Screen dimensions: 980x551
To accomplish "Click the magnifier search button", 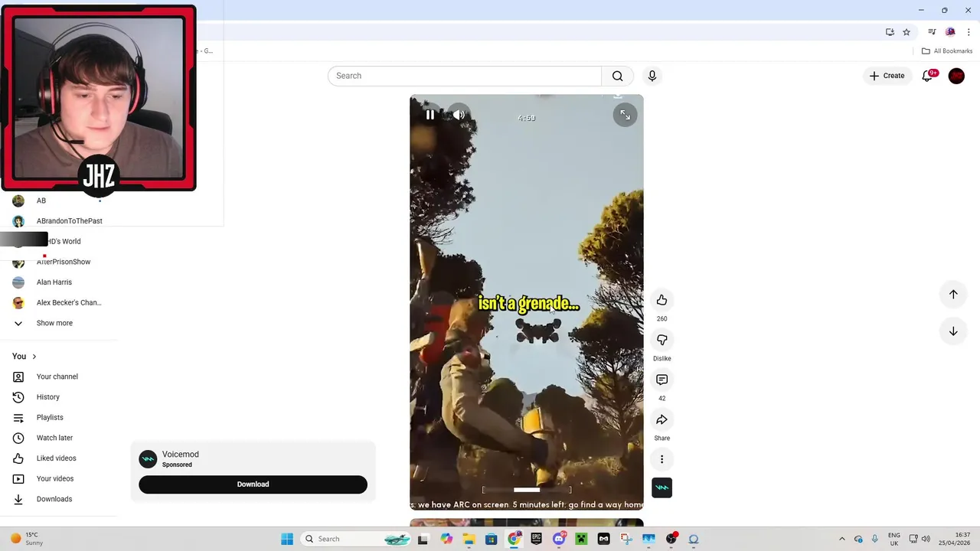I will click(x=617, y=76).
